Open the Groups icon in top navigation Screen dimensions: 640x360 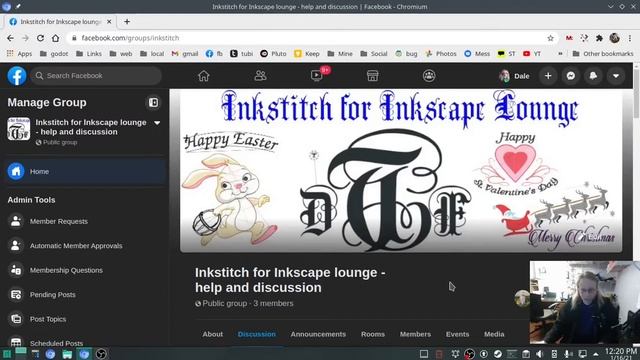click(x=429, y=76)
